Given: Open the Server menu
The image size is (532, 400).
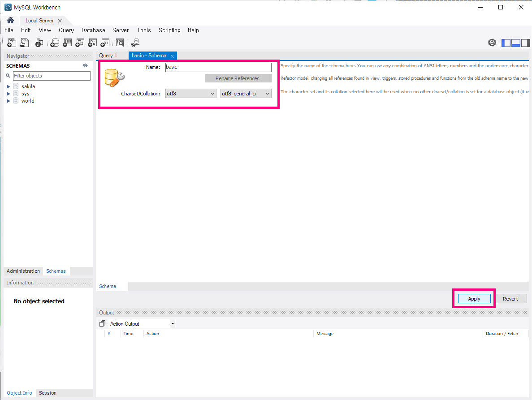Looking at the screenshot, I should coord(121,30).
